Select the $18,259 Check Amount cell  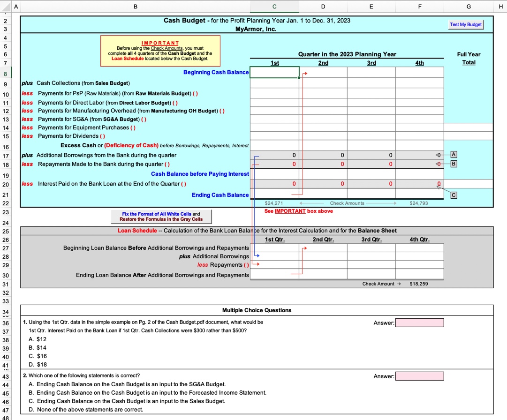point(419,284)
